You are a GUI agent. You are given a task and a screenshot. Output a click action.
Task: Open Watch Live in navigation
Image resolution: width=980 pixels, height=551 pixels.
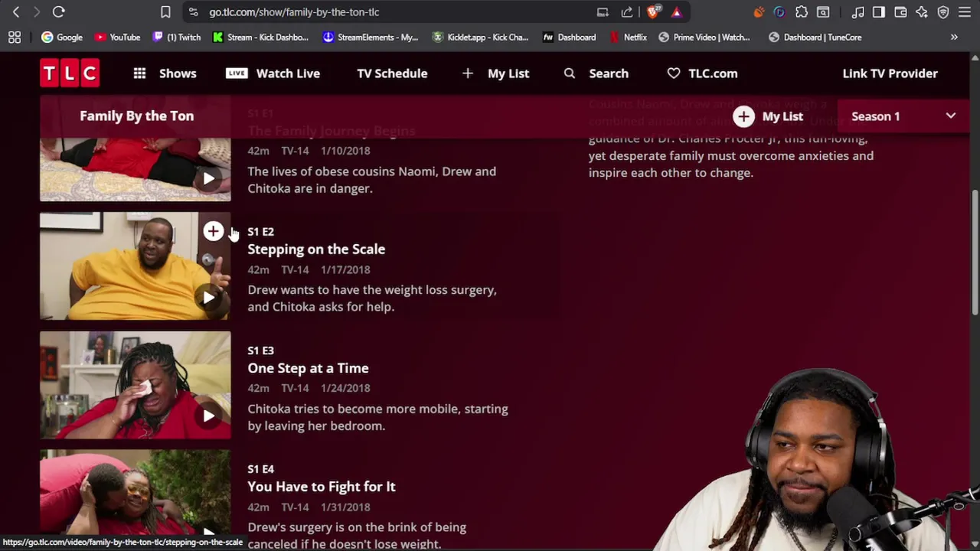click(x=273, y=73)
